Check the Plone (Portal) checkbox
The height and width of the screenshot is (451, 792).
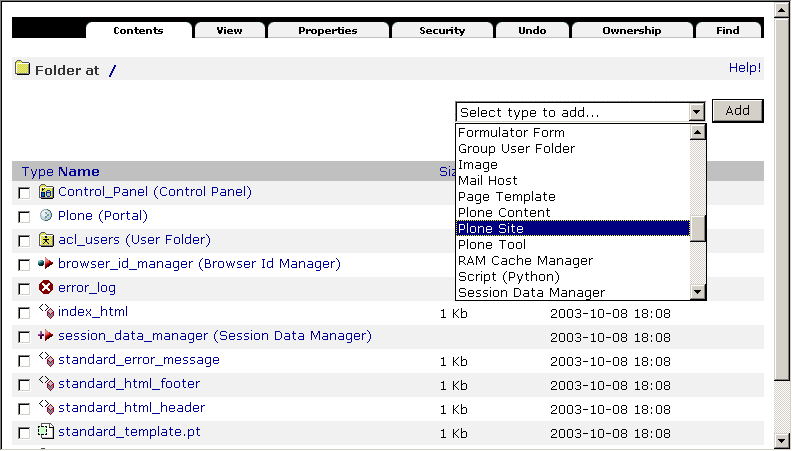pyautogui.click(x=24, y=217)
